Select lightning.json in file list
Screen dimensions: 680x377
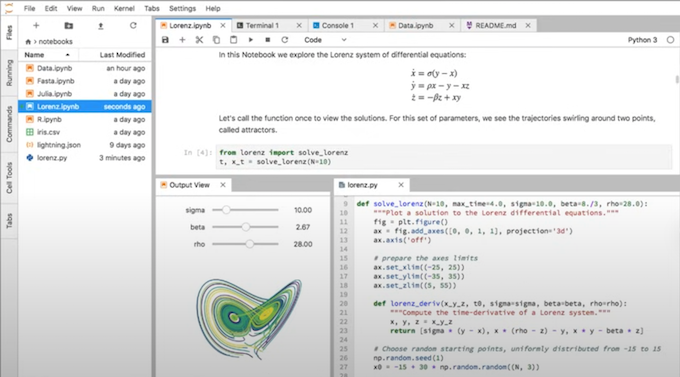pos(85,145)
